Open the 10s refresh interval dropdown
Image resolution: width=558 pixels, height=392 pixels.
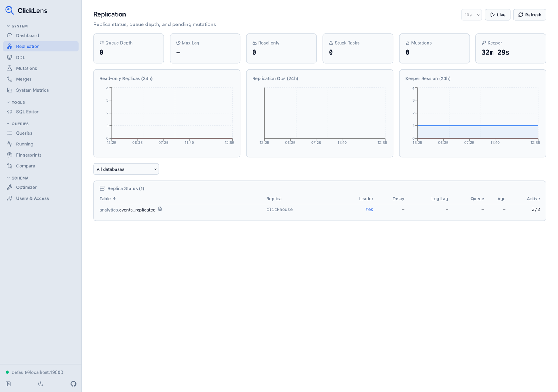(472, 15)
